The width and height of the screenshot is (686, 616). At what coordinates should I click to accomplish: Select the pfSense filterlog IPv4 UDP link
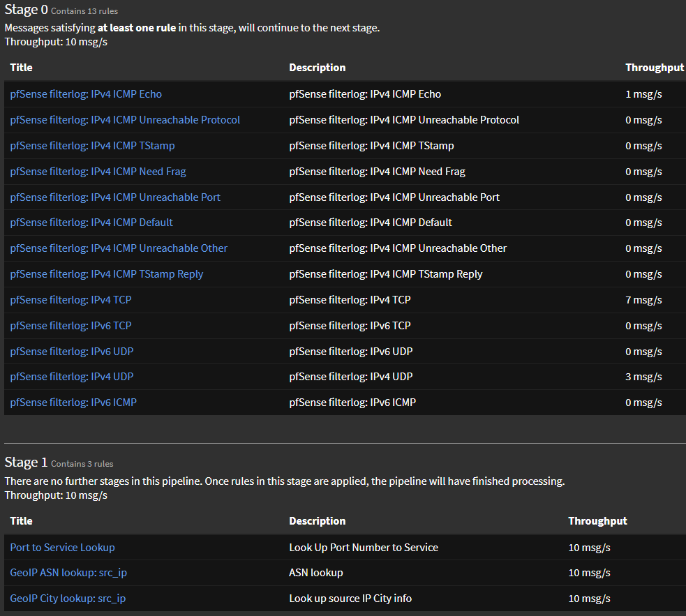[71, 377]
